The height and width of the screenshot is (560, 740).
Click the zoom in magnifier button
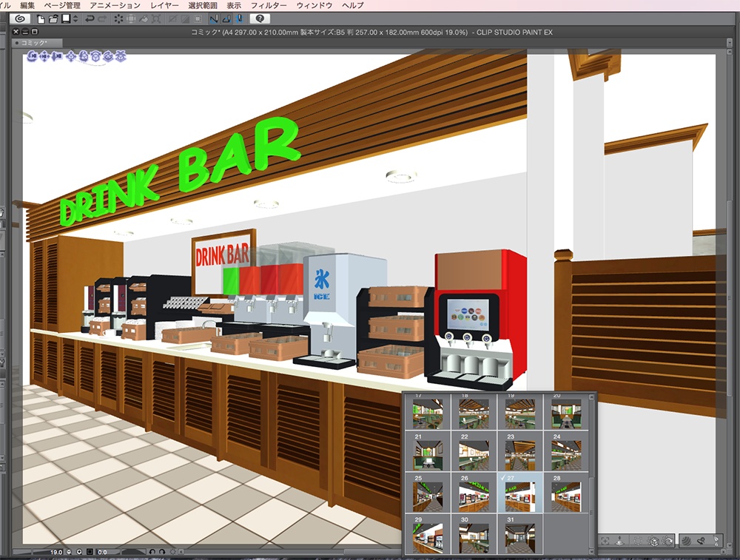pos(79,552)
